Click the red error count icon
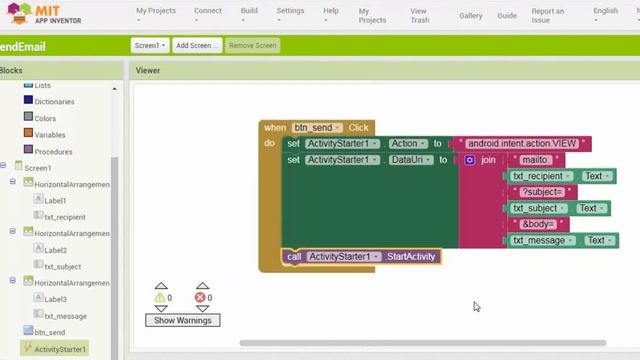 200,298
